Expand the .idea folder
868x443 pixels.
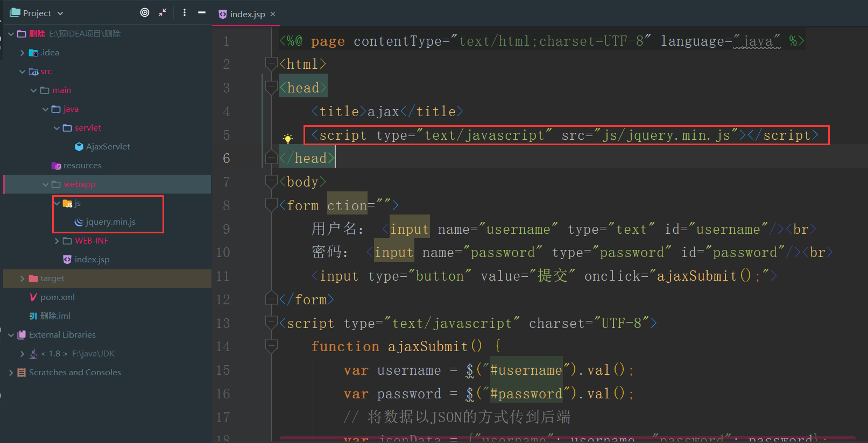pyautogui.click(x=22, y=53)
